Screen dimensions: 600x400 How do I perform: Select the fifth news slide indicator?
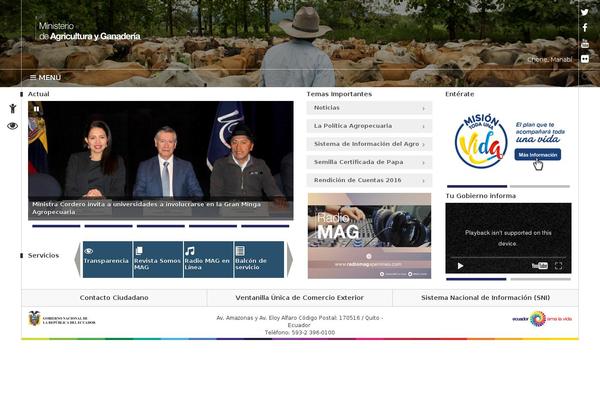pyautogui.click(x=265, y=226)
